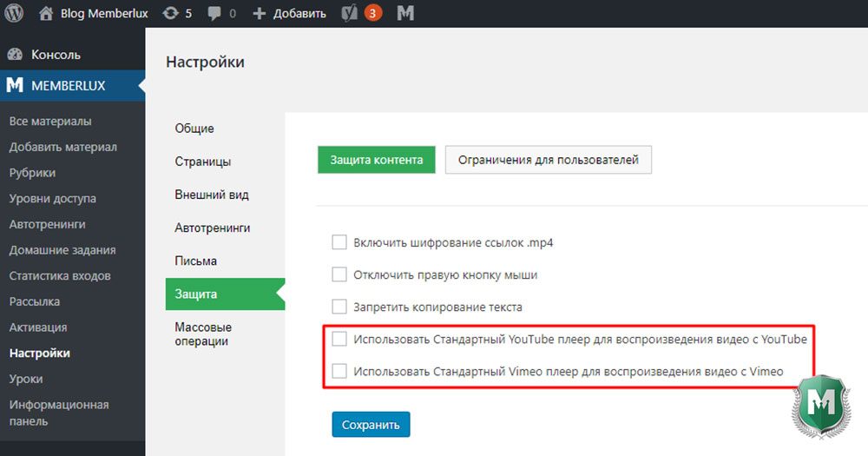Click the green Memberlux shield badge
Viewport: 868px width, 456px height.
point(821,406)
